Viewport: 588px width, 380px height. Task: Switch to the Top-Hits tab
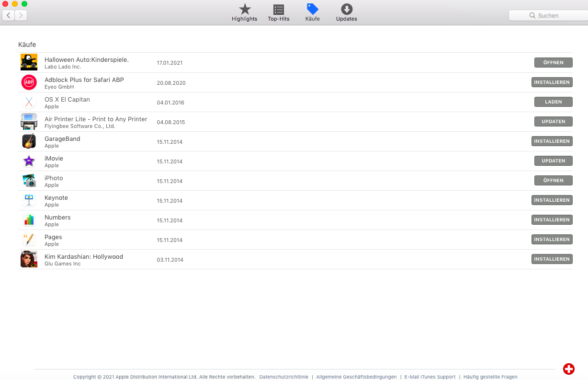pyautogui.click(x=278, y=12)
